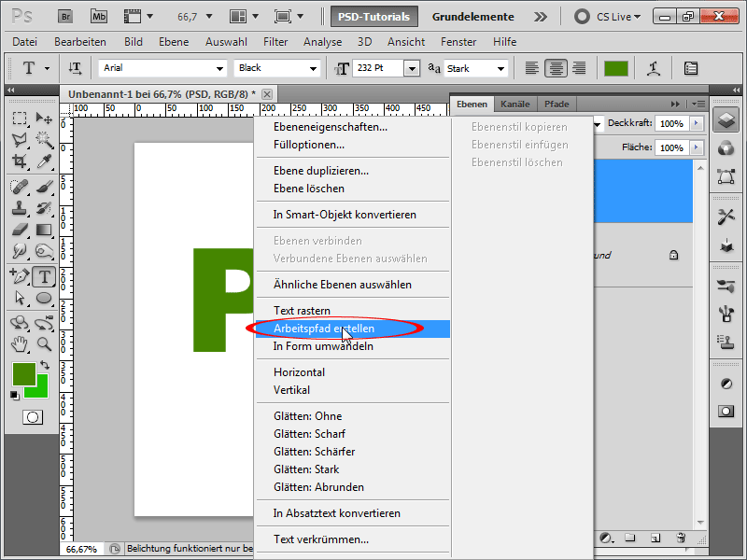
Task: Select the Eraser tool
Action: click(x=20, y=230)
